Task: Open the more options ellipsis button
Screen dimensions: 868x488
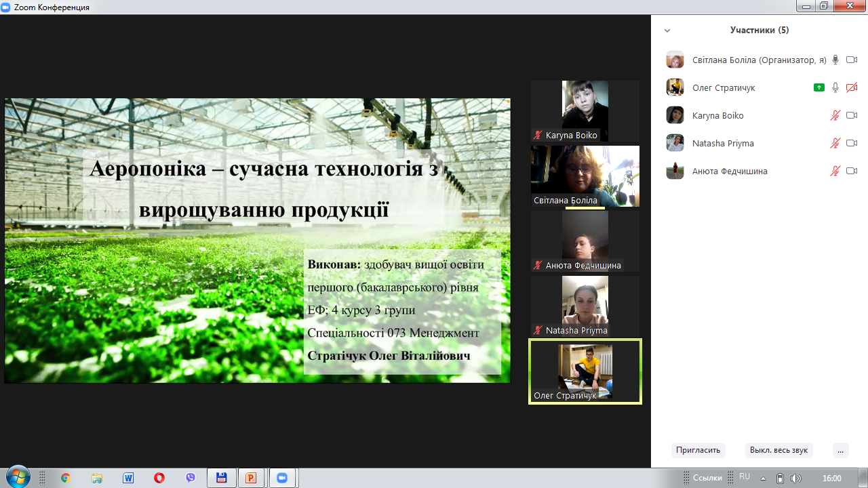Action: (x=841, y=450)
